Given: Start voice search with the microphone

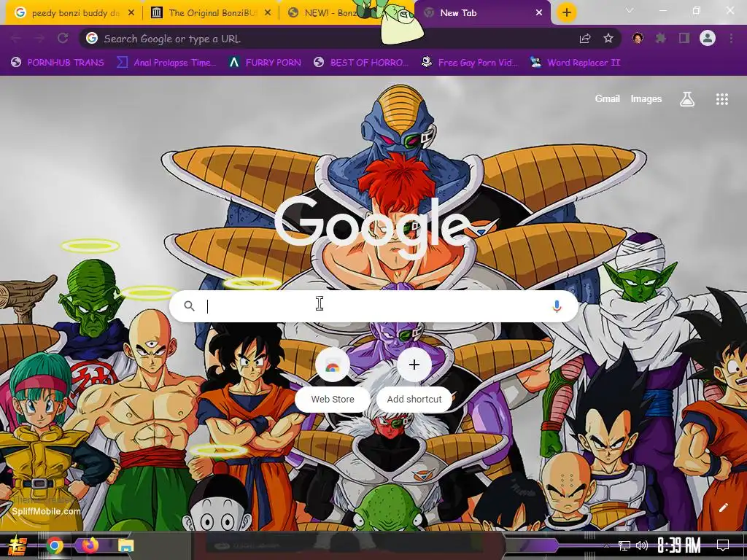Looking at the screenshot, I should pyautogui.click(x=557, y=306).
